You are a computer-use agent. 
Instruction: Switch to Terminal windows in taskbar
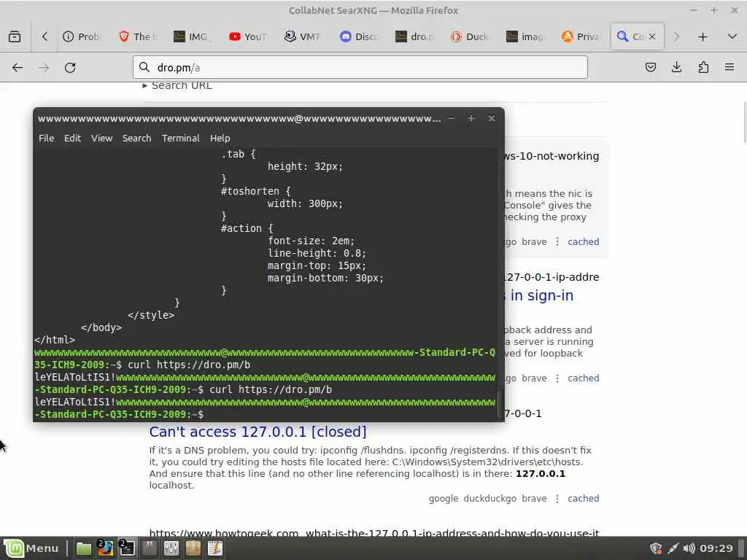click(x=127, y=548)
